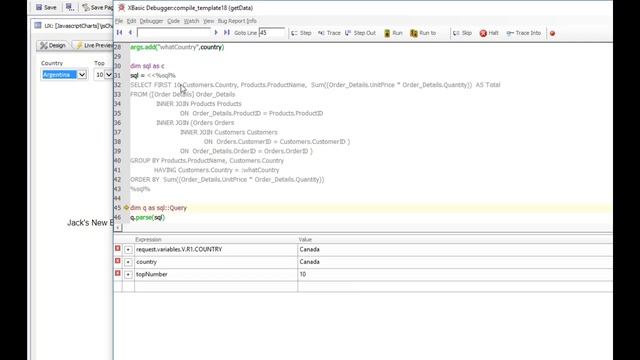Viewport: 640px width, 360px height.
Task: Click the Save Page As button in background toolbar
Action: click(x=97, y=7)
